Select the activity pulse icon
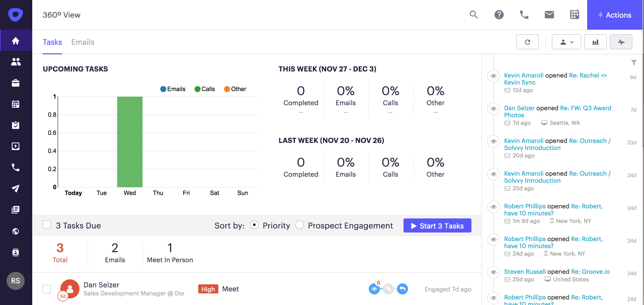Screen dimensions: 644x305 (x=621, y=42)
